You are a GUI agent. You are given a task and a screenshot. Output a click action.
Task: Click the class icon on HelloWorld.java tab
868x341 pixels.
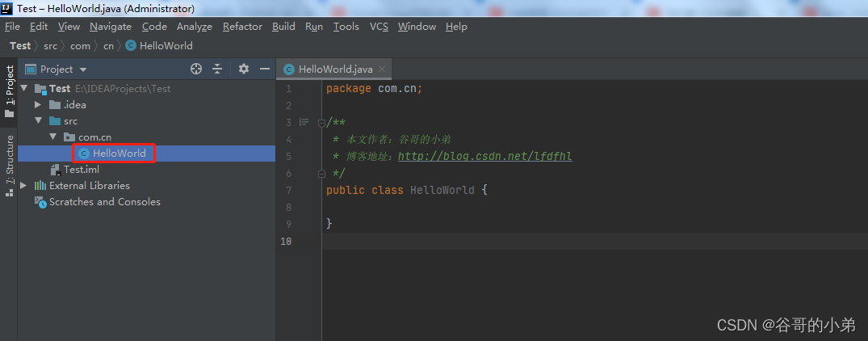click(288, 69)
